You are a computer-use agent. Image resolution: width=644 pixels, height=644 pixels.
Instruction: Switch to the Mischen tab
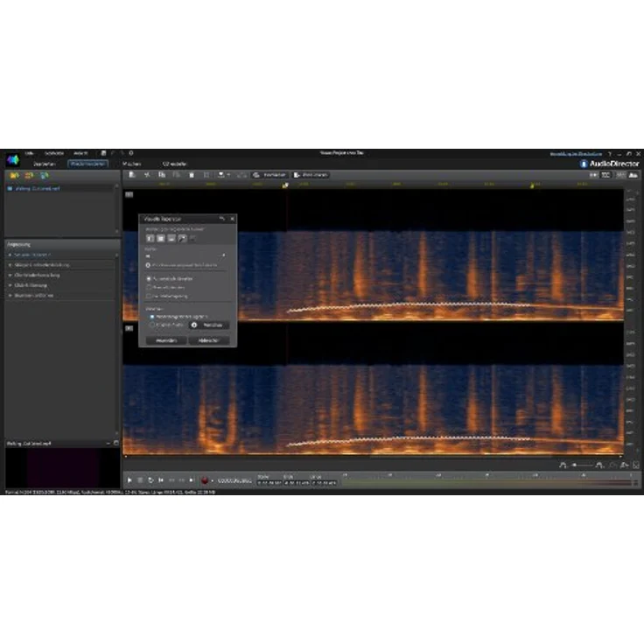tap(132, 164)
